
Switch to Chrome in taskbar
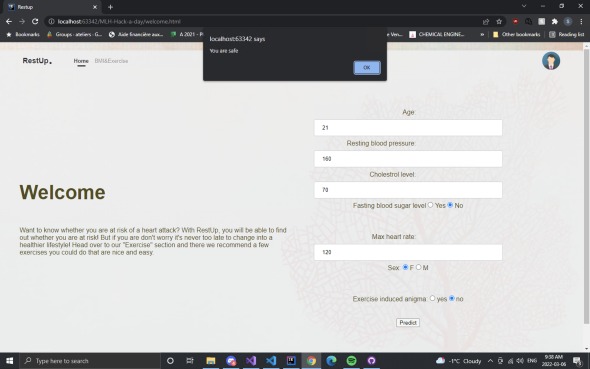click(x=311, y=361)
